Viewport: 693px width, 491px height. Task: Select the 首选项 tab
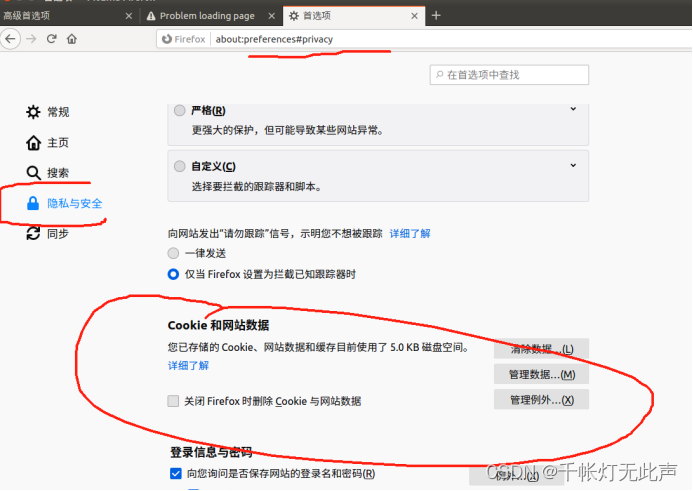point(354,16)
